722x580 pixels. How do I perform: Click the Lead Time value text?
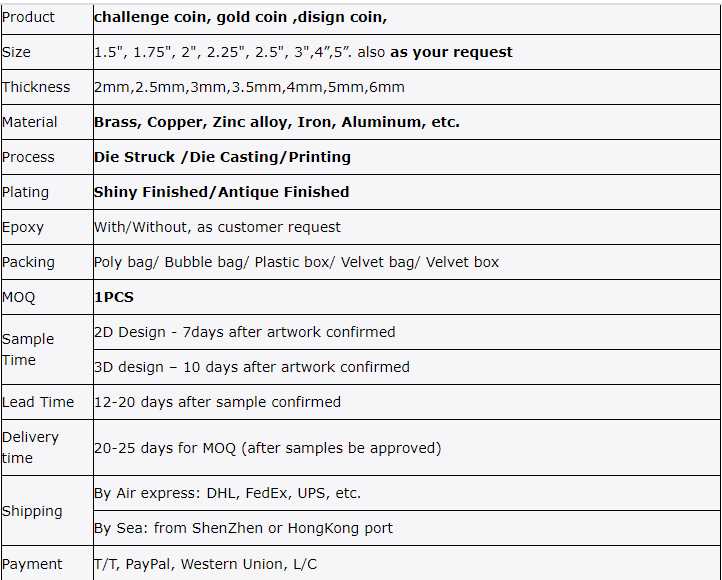pos(217,402)
